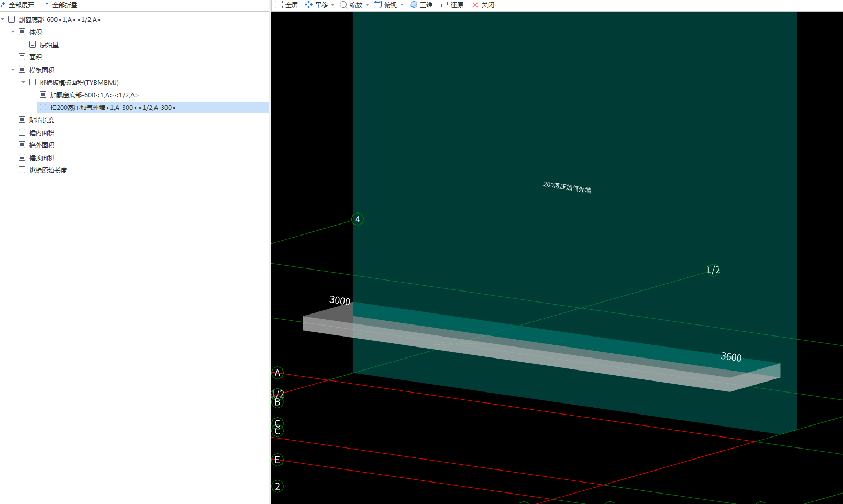
Task: Click the document icon beside 面积
Action: 22,57
